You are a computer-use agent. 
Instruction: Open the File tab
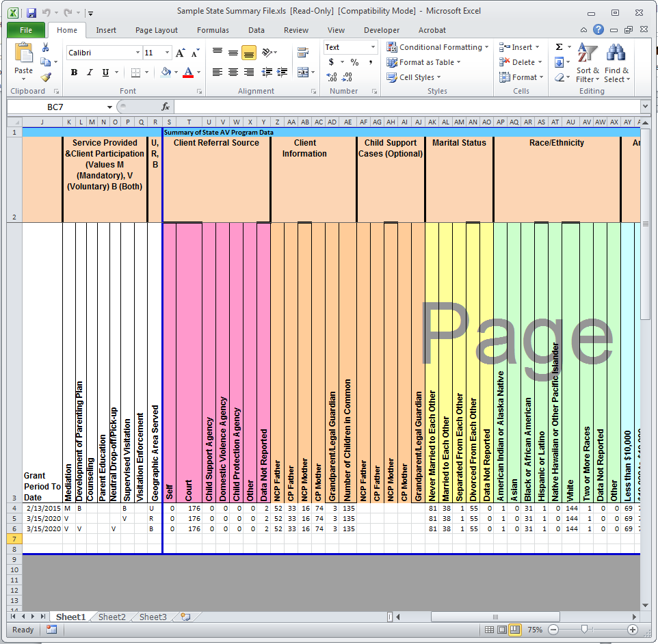(x=26, y=30)
